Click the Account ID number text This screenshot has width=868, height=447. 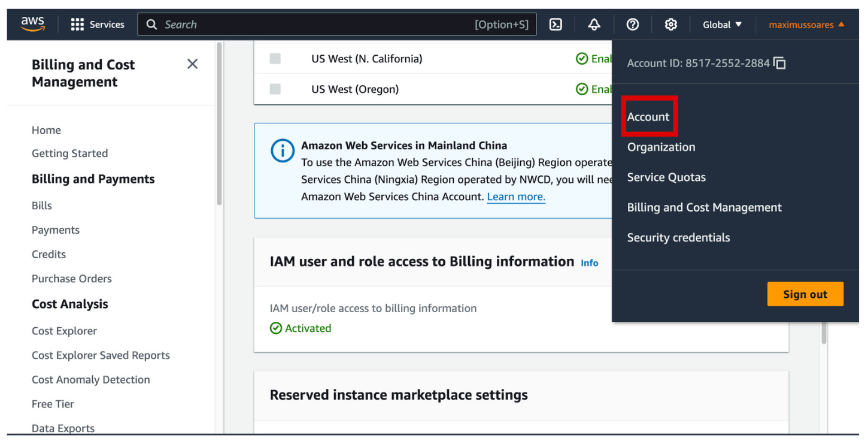728,63
